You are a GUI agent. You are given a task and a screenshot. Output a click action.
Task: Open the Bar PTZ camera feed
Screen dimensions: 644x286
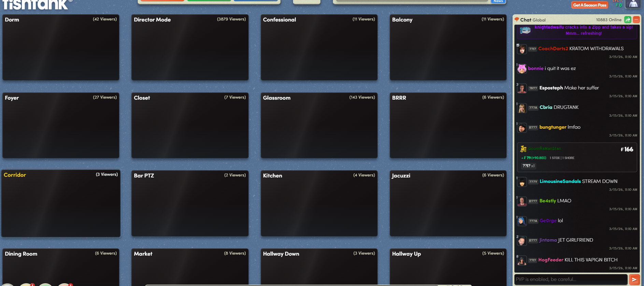click(x=190, y=203)
